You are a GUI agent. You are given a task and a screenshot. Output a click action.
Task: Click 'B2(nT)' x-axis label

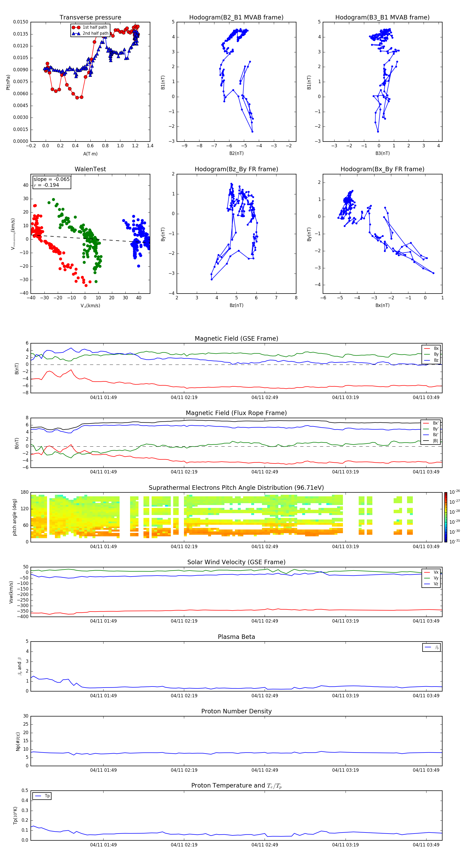[x=236, y=153]
